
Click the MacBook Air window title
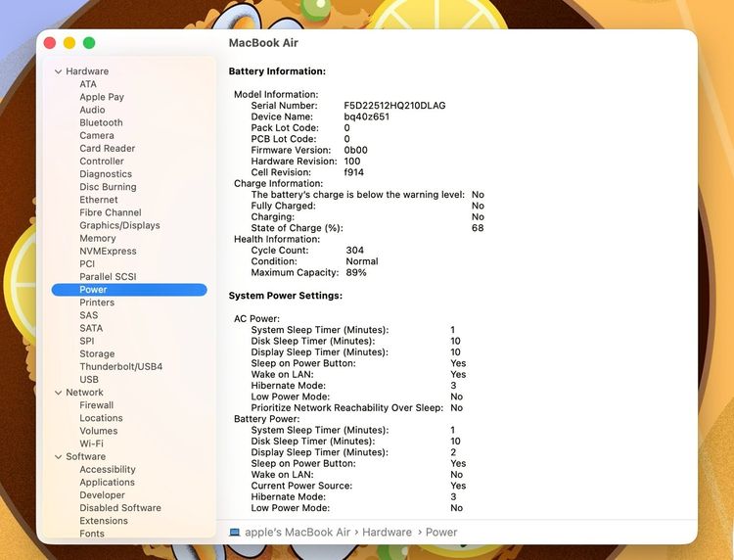click(263, 43)
